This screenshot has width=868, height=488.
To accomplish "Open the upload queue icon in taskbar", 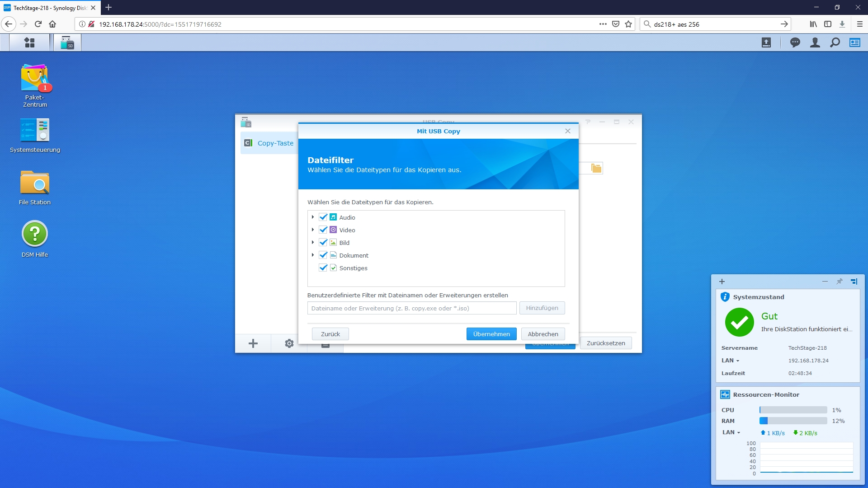I will click(x=766, y=42).
